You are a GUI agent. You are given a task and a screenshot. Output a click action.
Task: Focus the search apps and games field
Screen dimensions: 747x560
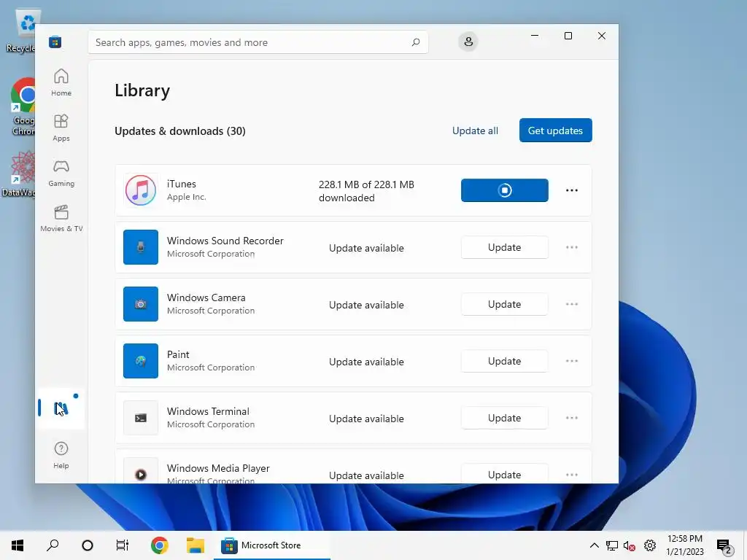258,42
